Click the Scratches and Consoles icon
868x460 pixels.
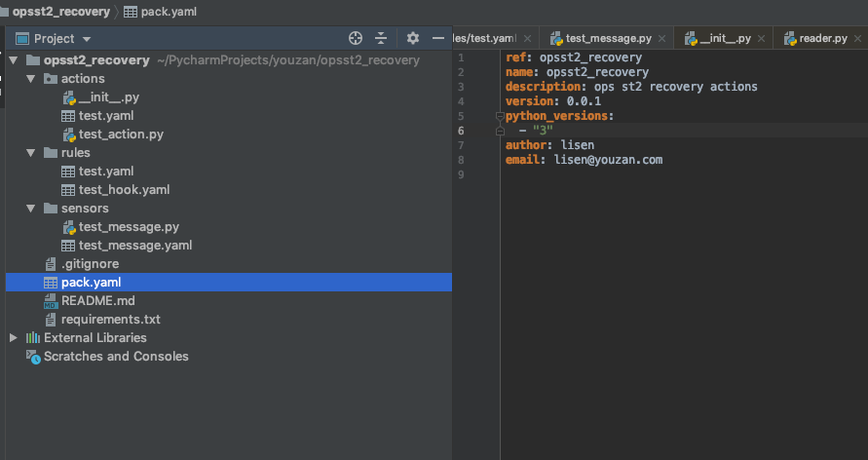click(34, 357)
